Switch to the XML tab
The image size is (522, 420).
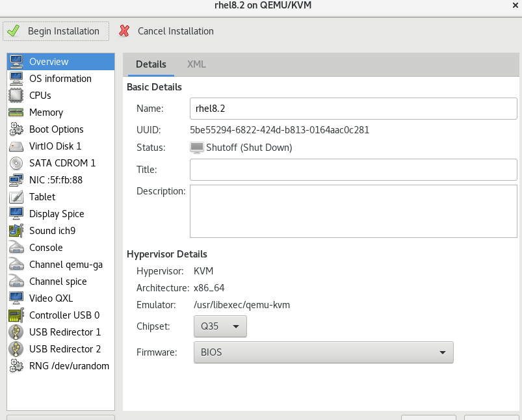click(196, 64)
